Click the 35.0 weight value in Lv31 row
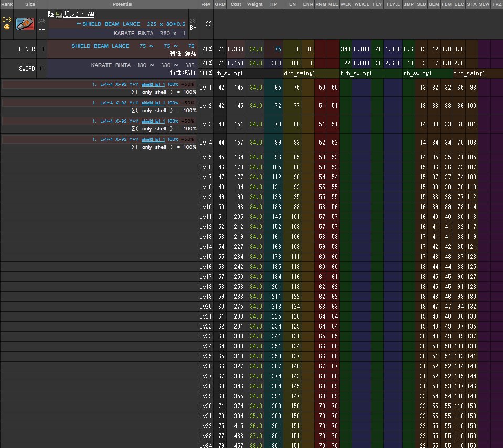Viewport: 503px width, 448px height. click(256, 416)
